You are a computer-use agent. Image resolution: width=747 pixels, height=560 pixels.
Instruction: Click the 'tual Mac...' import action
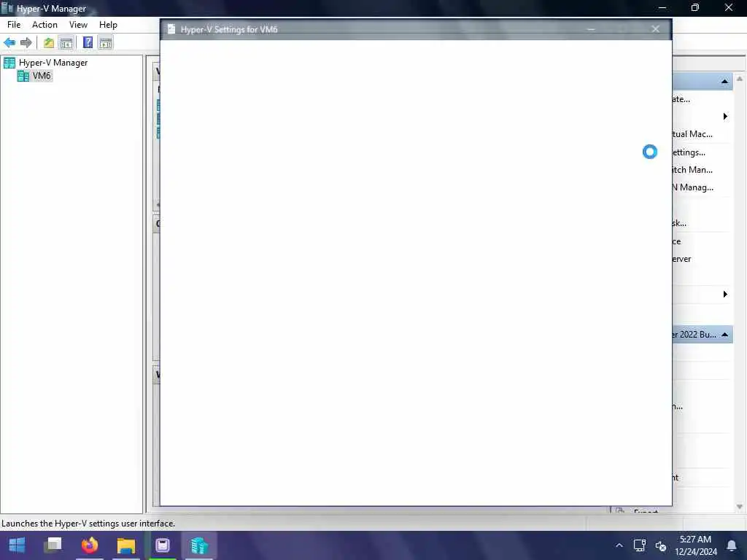693,134
